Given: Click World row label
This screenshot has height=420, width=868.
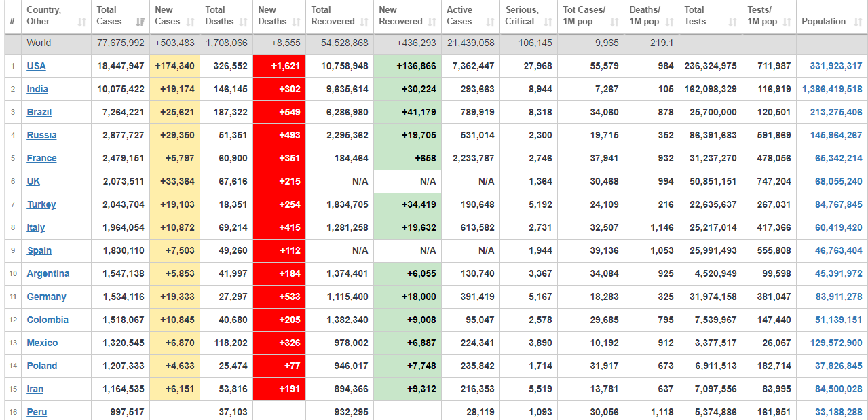Looking at the screenshot, I should 39,43.
